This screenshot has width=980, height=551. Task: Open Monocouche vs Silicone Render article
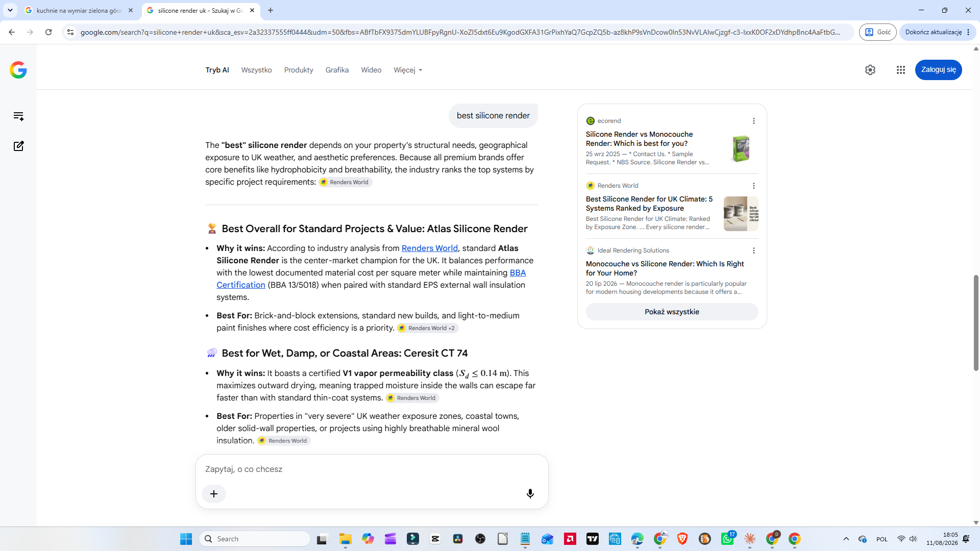(x=665, y=268)
